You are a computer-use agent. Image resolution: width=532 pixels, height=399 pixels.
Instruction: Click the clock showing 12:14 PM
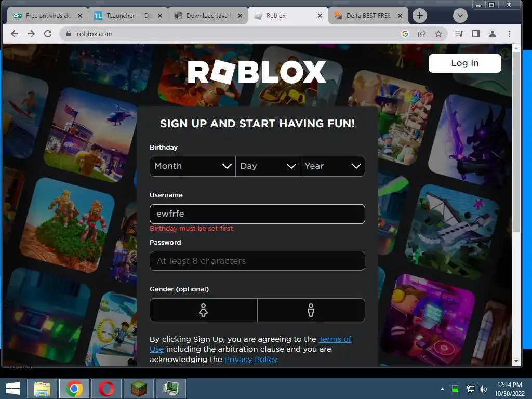tap(509, 389)
